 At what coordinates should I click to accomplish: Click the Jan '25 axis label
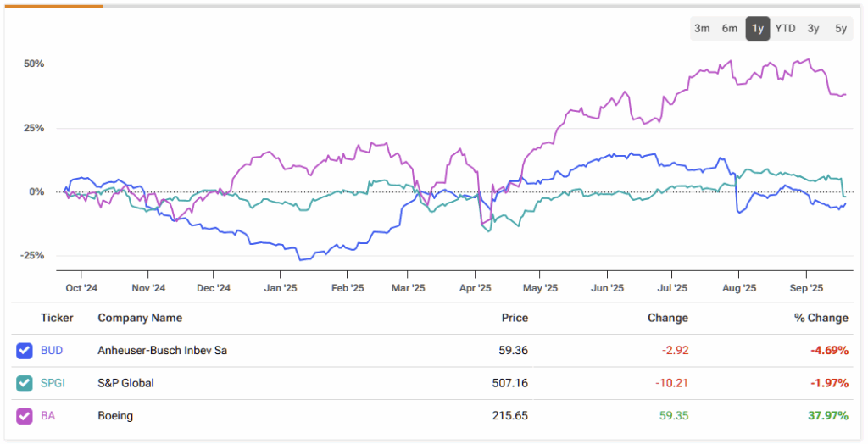(281, 288)
